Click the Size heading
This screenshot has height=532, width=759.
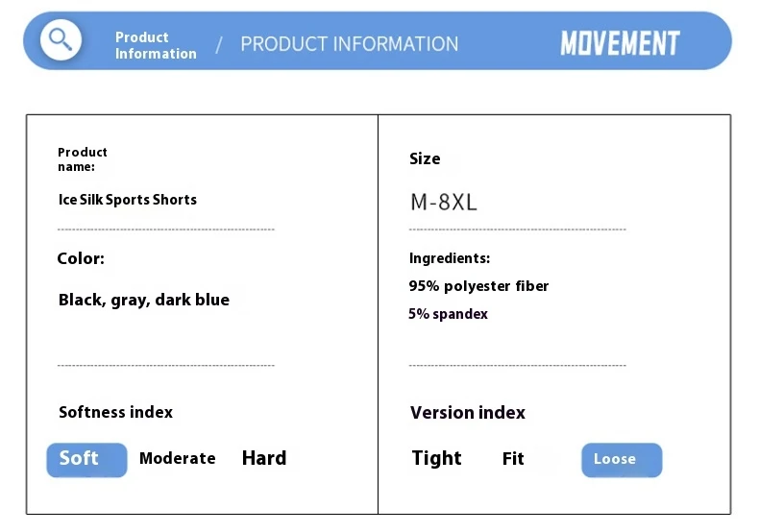(425, 158)
